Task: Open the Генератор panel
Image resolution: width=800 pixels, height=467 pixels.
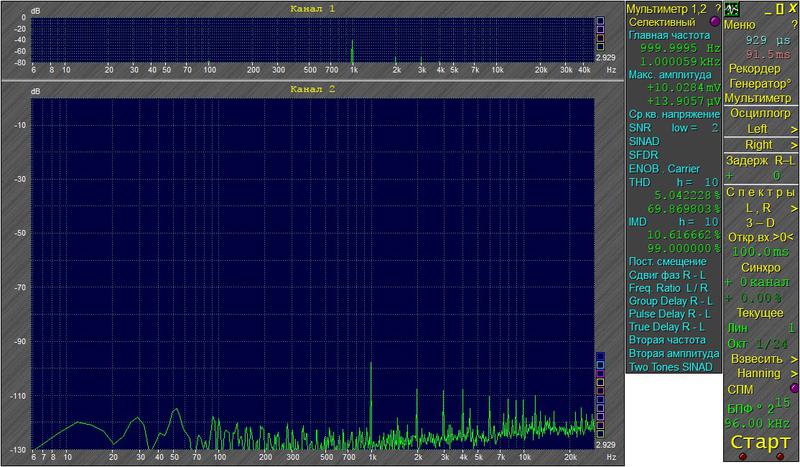Action: tap(758, 84)
